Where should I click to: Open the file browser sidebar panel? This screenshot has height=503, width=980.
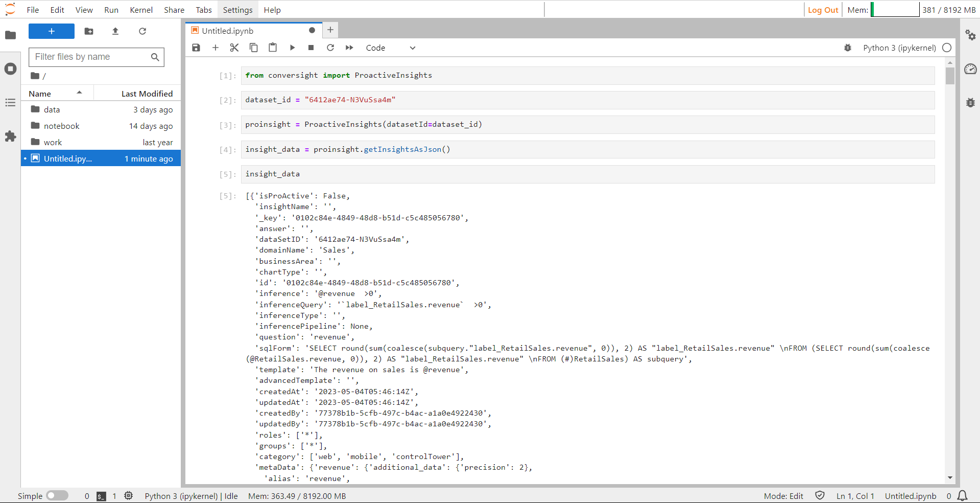pyautogui.click(x=10, y=35)
